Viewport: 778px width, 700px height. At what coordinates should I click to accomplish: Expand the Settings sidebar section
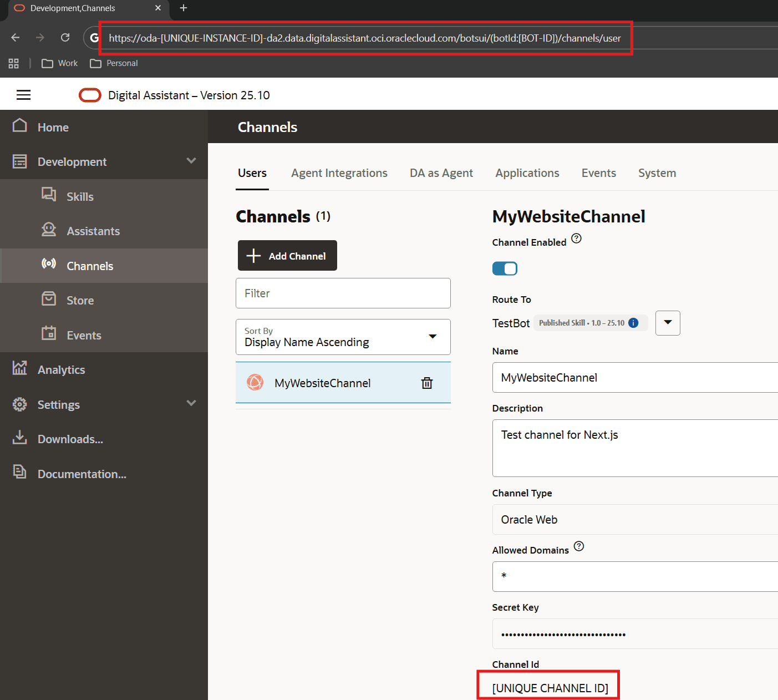[x=191, y=404]
